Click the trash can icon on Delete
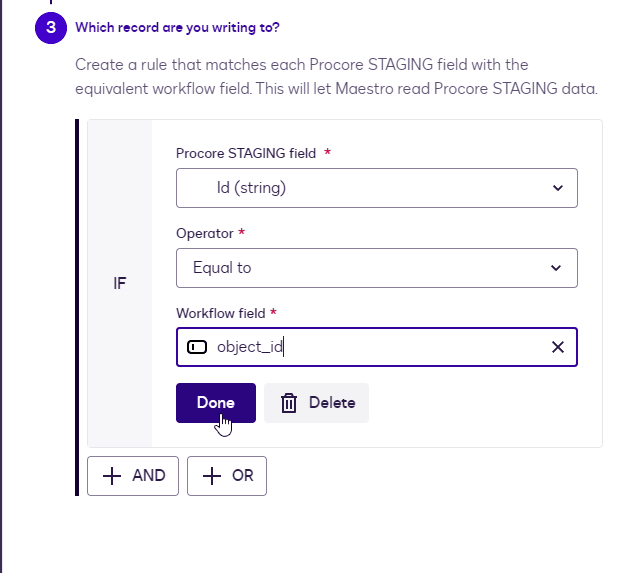Image resolution: width=642 pixels, height=573 pixels. tap(289, 403)
